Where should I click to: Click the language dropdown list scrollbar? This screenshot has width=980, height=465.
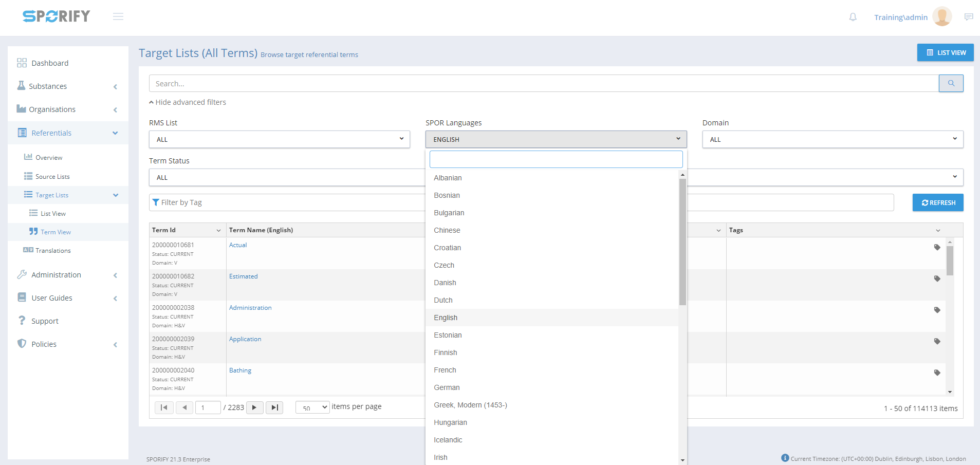682,241
